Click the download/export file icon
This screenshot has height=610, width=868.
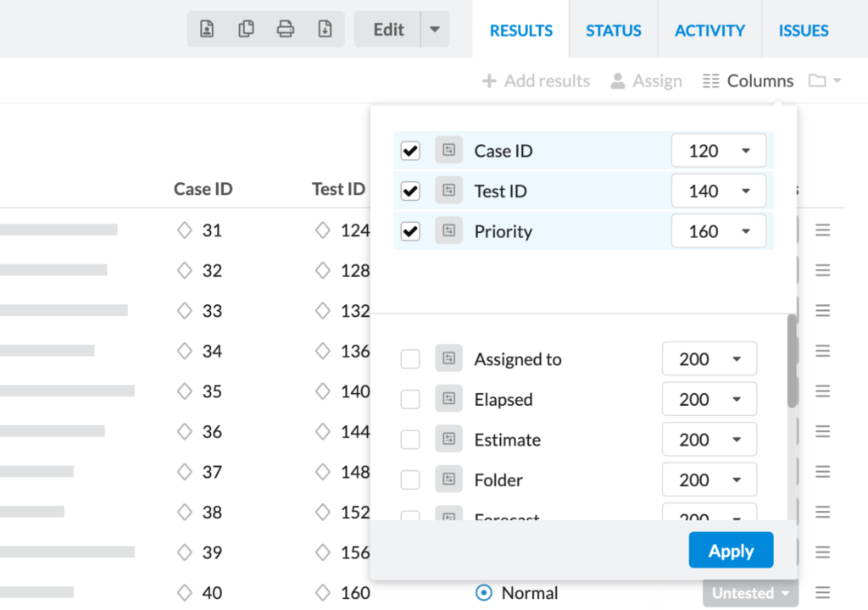click(x=325, y=28)
